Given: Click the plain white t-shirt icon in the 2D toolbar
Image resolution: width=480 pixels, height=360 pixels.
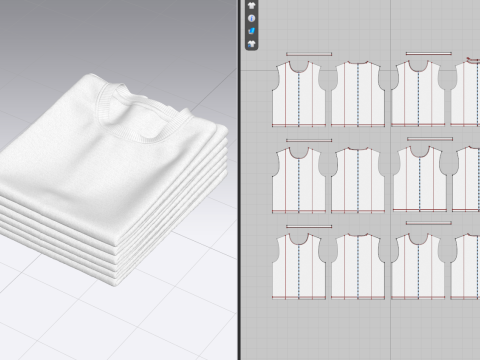Looking at the screenshot, I should click(252, 5).
